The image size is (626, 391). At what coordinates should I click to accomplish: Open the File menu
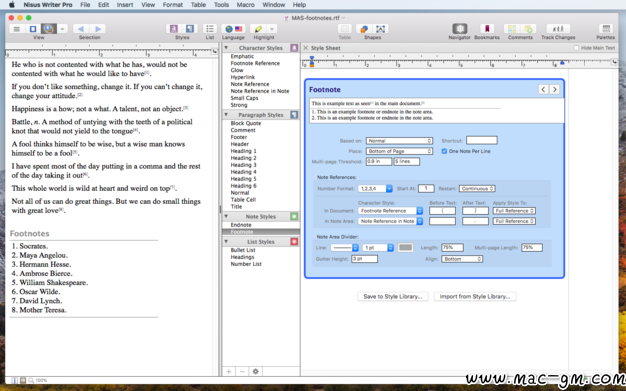(x=85, y=5)
